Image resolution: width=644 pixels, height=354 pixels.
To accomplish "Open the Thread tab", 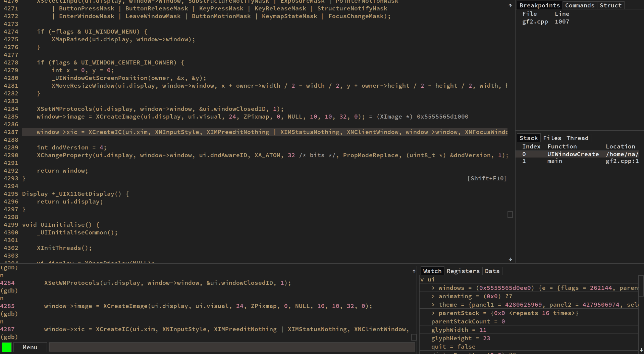I will [577, 138].
